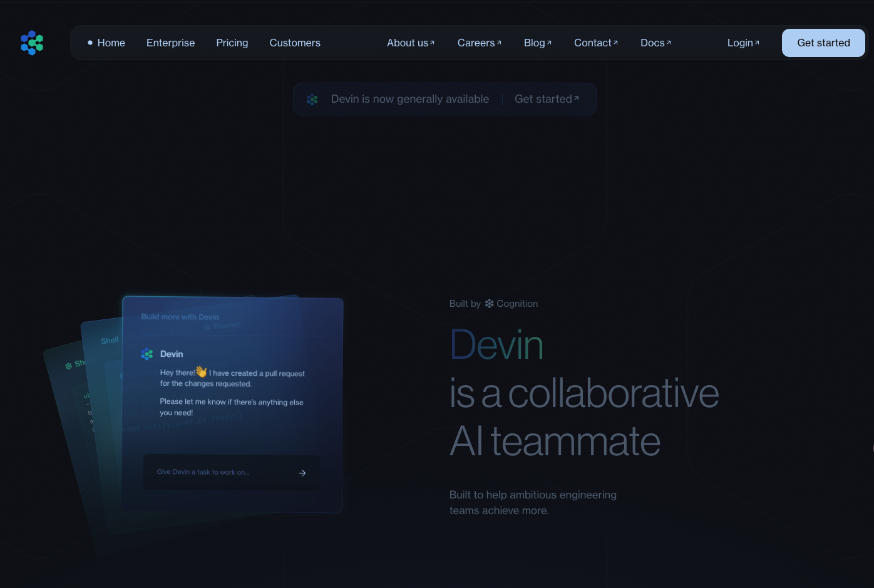Open the Blog link
The width and height of the screenshot is (874, 588).
pos(538,43)
